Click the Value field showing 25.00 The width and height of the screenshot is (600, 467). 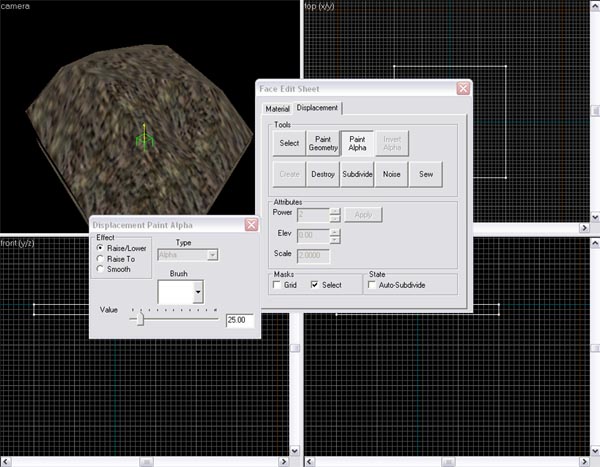240,320
